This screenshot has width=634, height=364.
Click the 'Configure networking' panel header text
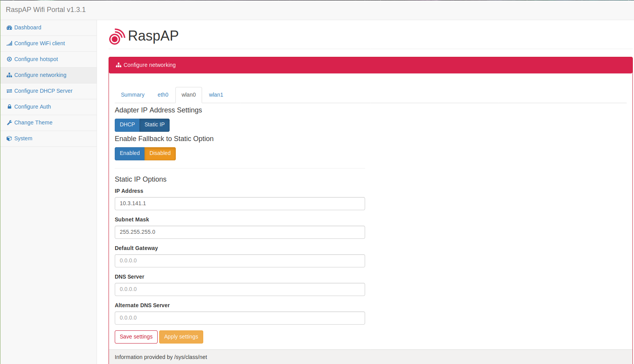[150, 65]
